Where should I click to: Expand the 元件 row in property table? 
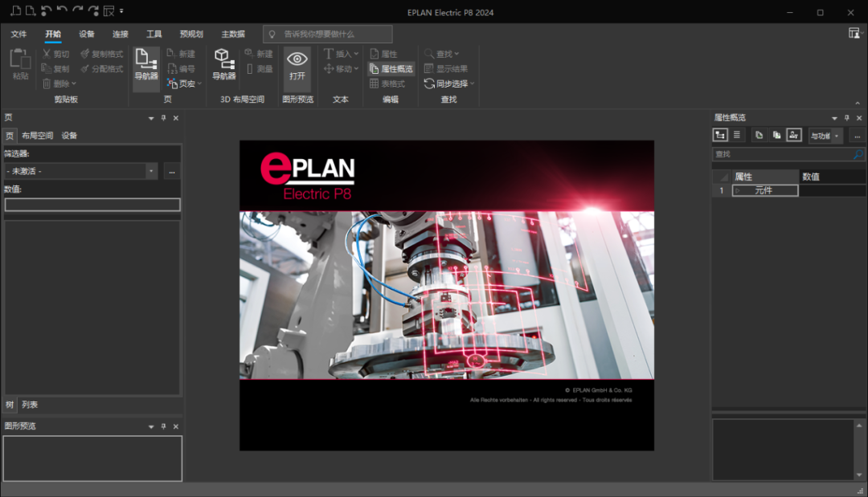pos(738,191)
